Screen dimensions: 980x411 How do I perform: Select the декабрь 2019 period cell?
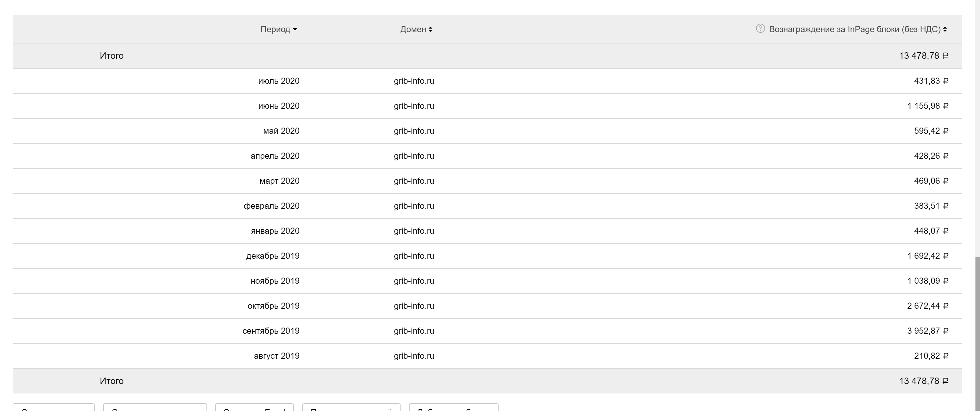point(272,256)
